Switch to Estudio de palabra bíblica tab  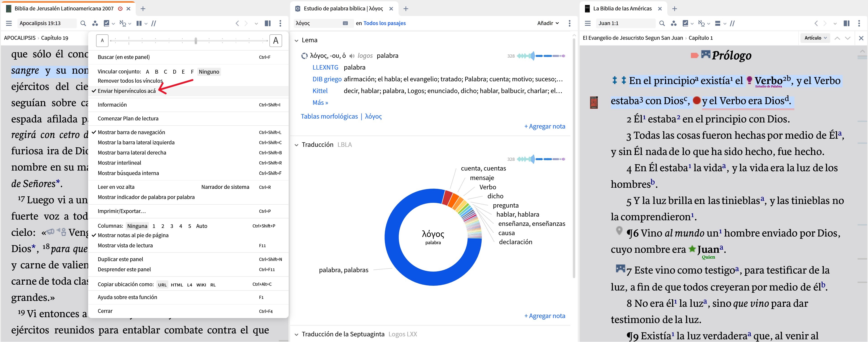(343, 9)
